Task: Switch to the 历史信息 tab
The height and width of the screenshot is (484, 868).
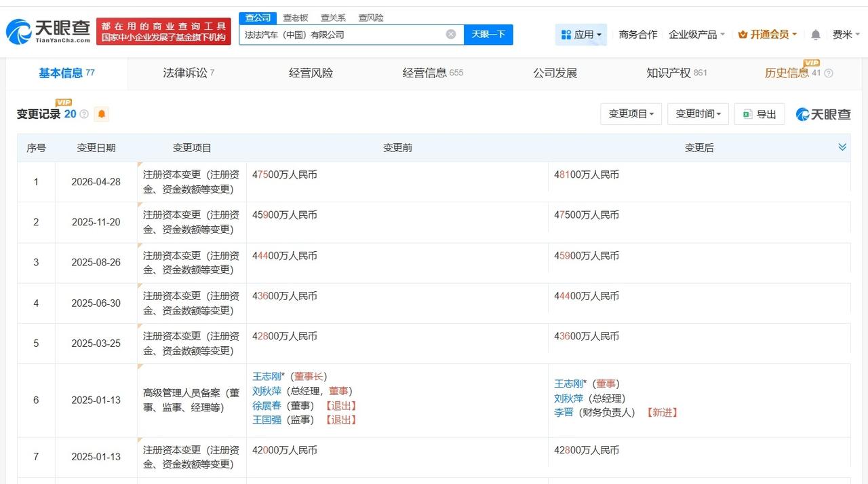Action: coord(792,73)
